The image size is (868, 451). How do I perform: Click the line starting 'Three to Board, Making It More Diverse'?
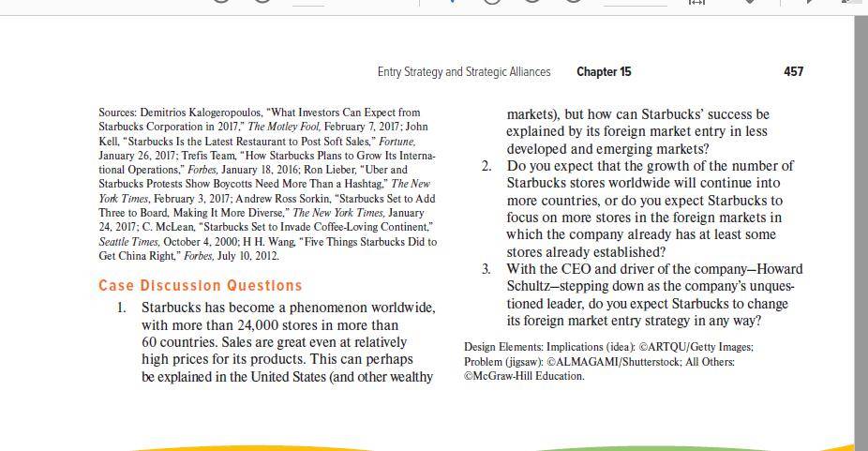click(262, 213)
